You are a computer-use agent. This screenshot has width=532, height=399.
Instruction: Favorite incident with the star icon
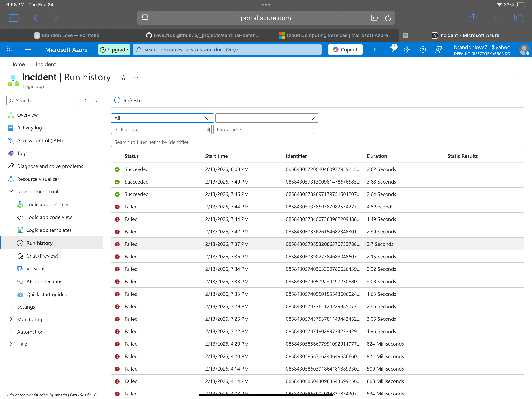[123, 78]
